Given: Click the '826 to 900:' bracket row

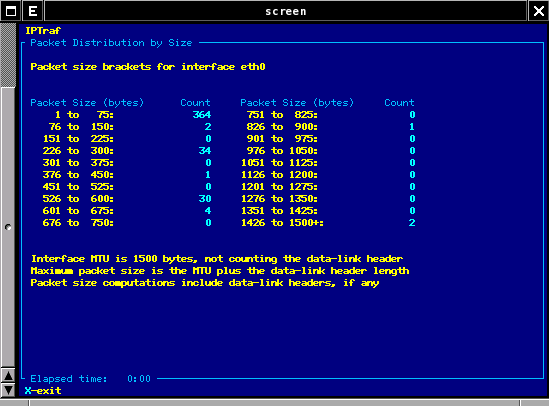Looking at the screenshot, I should [x=282, y=127].
